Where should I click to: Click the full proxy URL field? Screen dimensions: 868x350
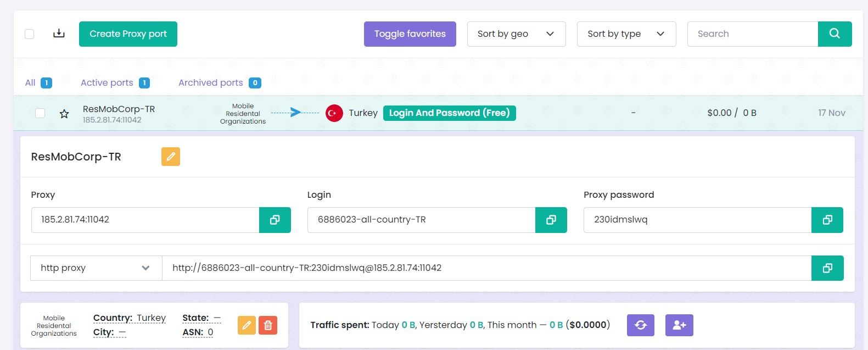pyautogui.click(x=486, y=268)
